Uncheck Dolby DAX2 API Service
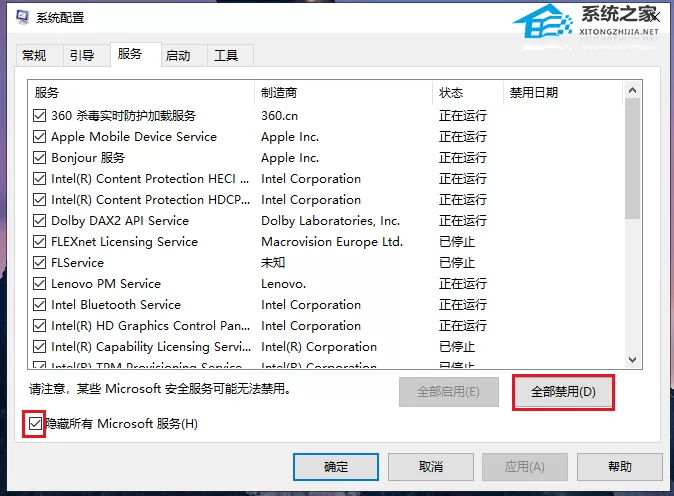 (40, 220)
